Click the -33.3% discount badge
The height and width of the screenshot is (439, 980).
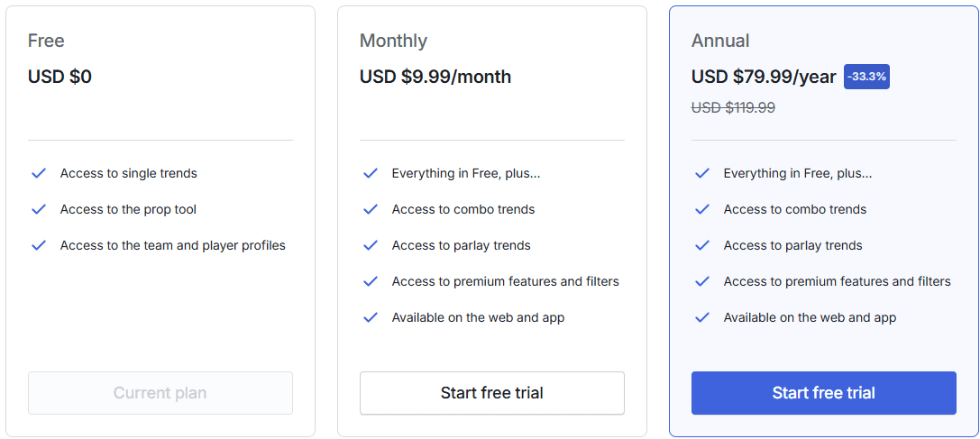[866, 77]
